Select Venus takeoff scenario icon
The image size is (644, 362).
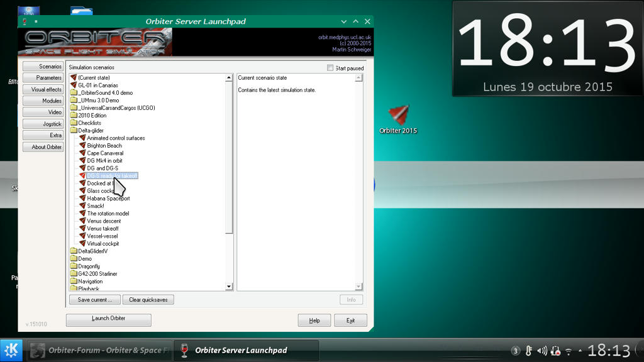coord(82,228)
